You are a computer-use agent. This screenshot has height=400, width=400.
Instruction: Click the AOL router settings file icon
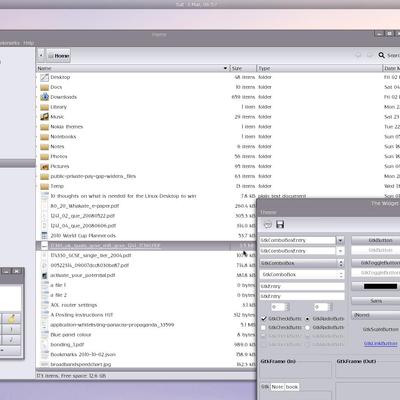44,305
